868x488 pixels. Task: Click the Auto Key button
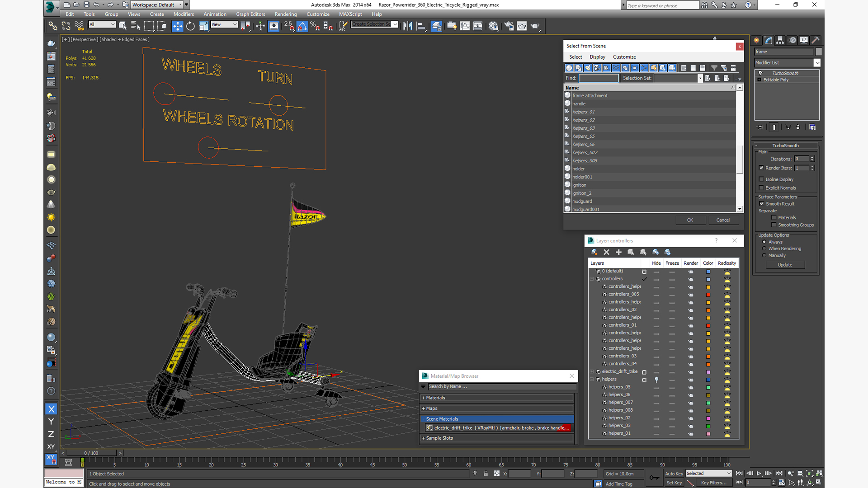(674, 474)
